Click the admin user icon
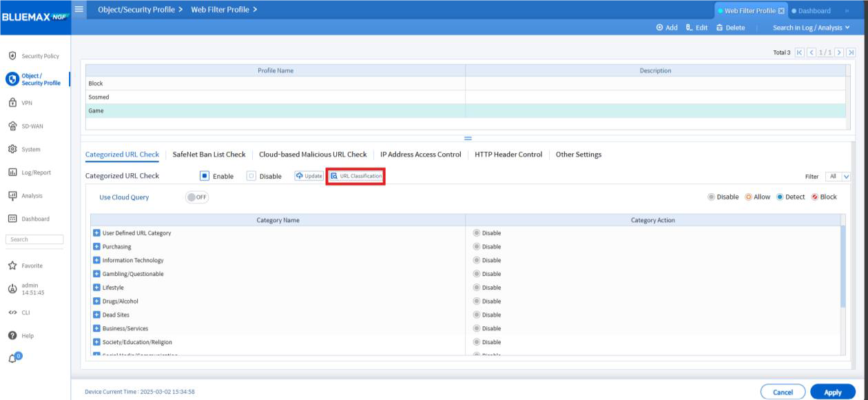 [x=12, y=289]
